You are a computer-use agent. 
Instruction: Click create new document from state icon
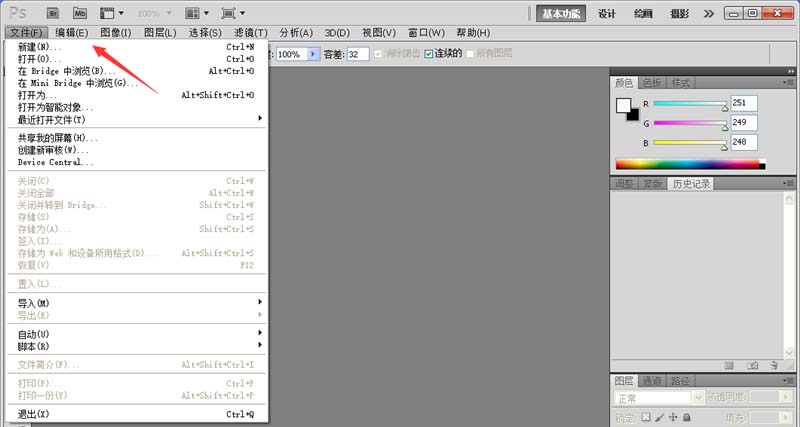point(729,365)
